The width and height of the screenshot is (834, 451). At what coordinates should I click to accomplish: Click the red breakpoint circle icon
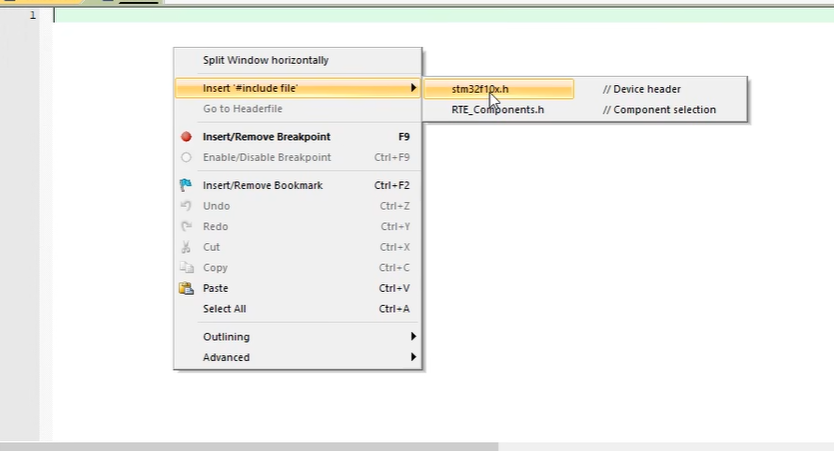coord(186,137)
